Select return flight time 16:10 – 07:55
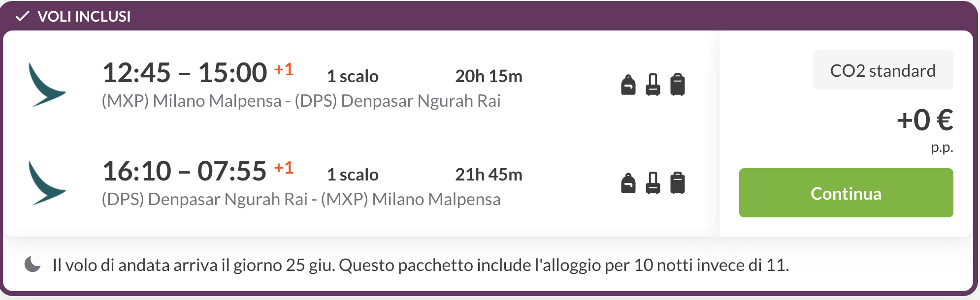This screenshot has height=300, width=980. click(185, 171)
